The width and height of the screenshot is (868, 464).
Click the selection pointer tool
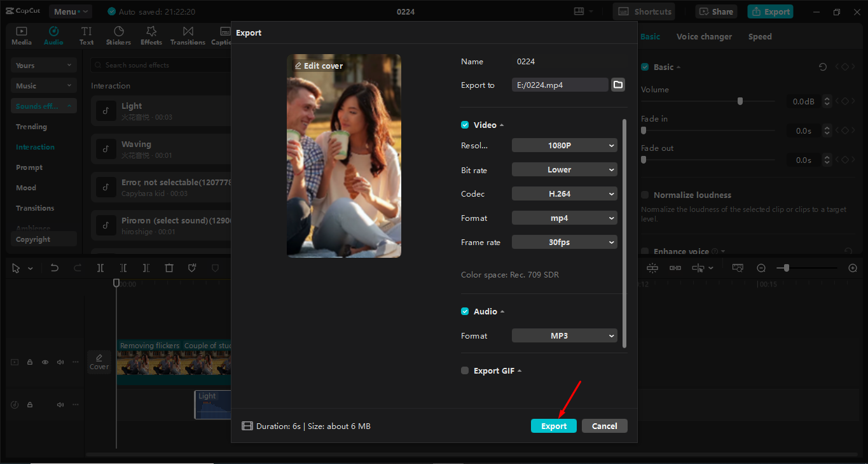pyautogui.click(x=17, y=268)
